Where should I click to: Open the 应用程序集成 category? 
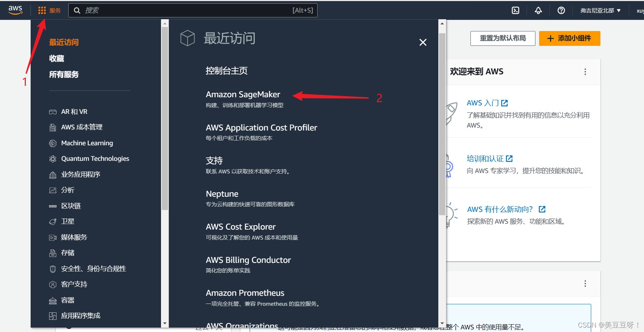(81, 316)
